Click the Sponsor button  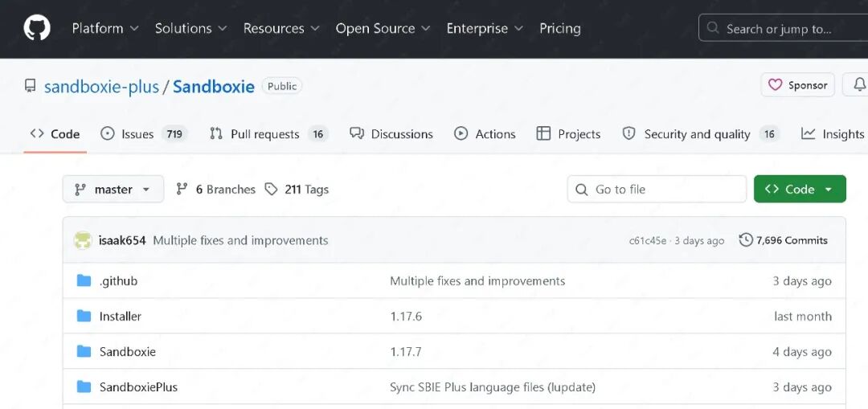[798, 85]
